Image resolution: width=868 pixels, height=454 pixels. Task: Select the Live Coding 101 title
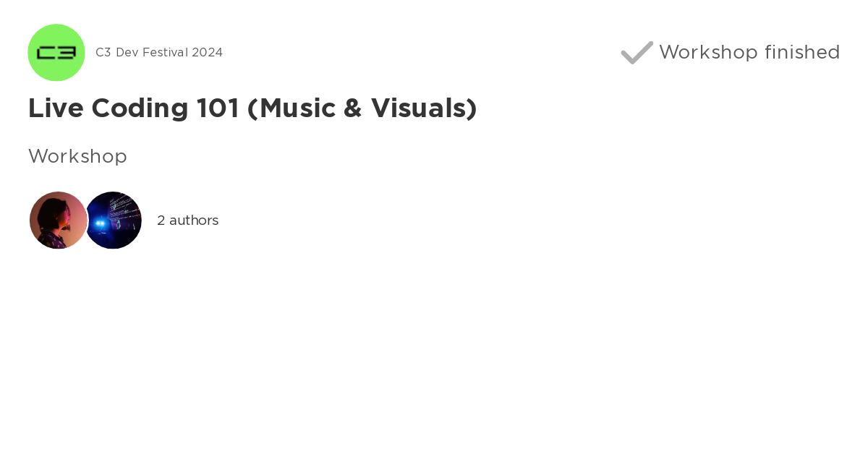252,108
